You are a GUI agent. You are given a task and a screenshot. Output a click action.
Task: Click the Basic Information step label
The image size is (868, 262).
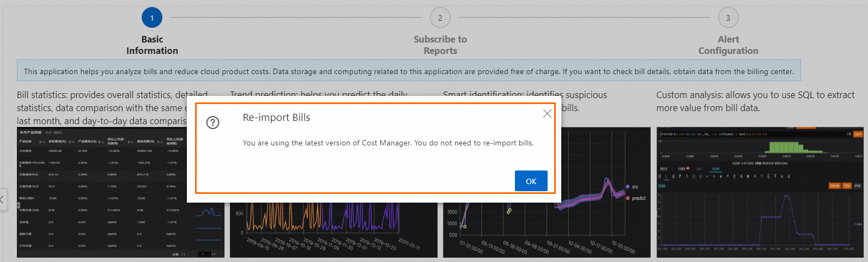(x=152, y=45)
